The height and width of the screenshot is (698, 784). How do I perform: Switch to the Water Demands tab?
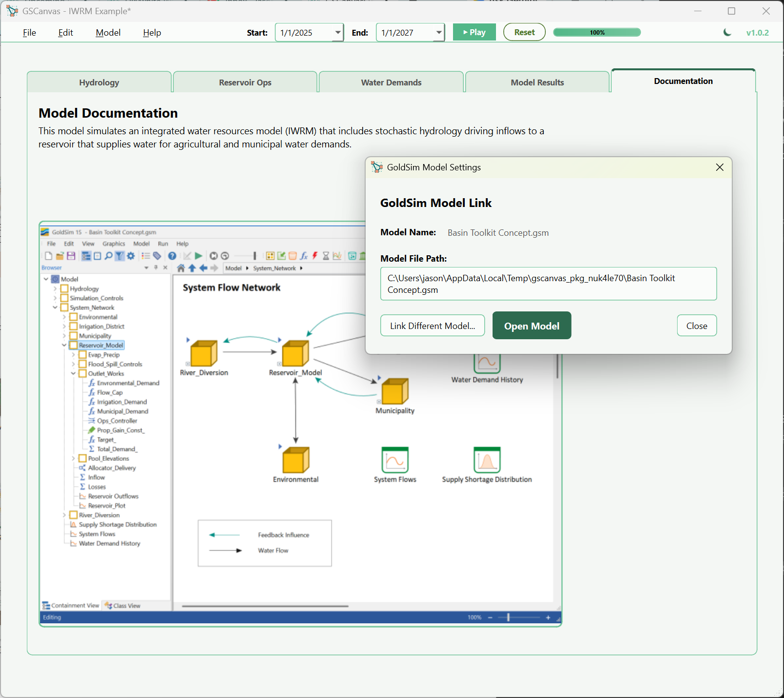[x=391, y=82]
